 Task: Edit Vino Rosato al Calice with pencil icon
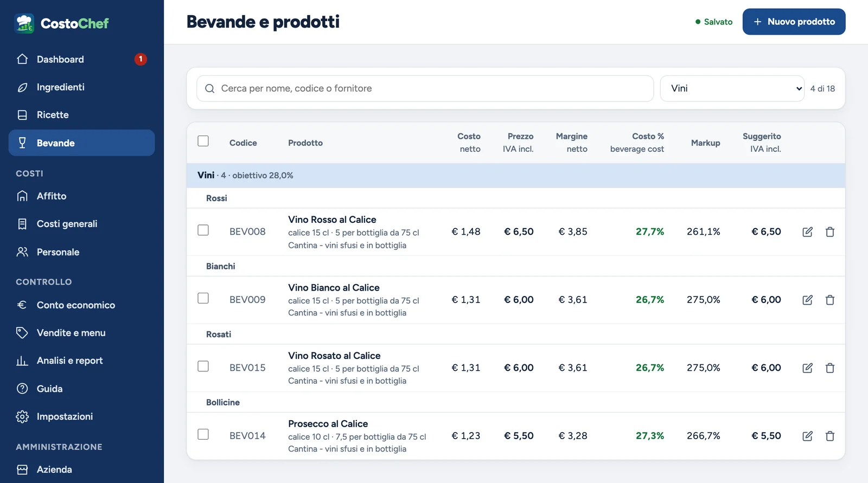pos(807,368)
